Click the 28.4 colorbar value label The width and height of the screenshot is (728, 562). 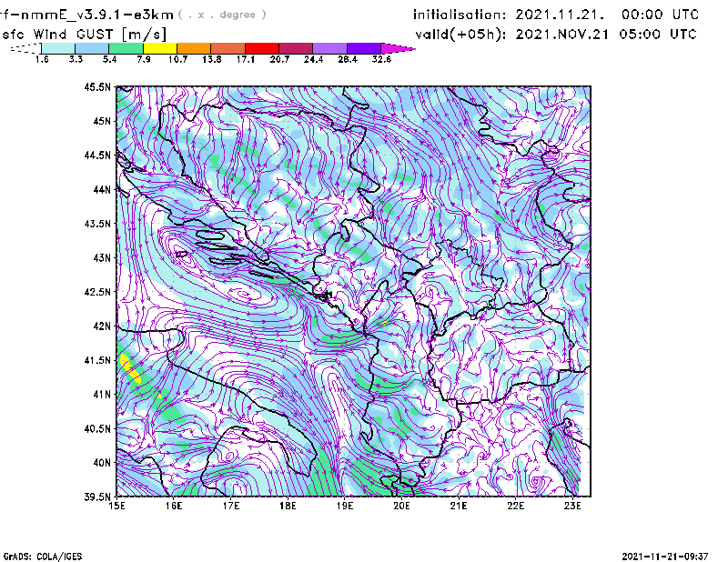pyautogui.click(x=348, y=59)
